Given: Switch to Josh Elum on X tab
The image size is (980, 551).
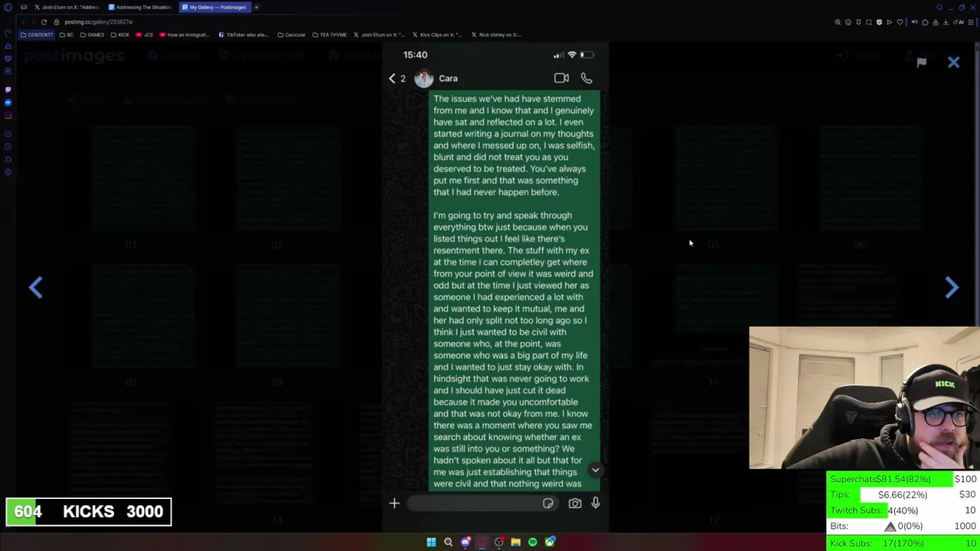Looking at the screenshot, I should click(x=67, y=7).
